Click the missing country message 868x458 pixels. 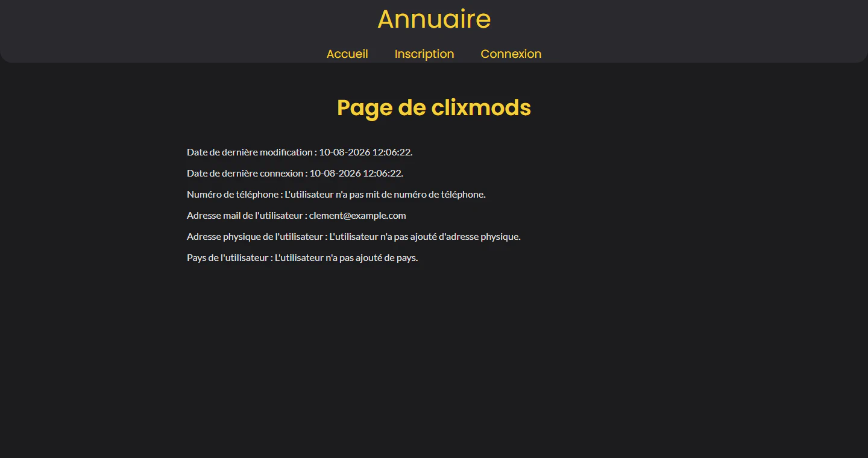click(x=347, y=257)
